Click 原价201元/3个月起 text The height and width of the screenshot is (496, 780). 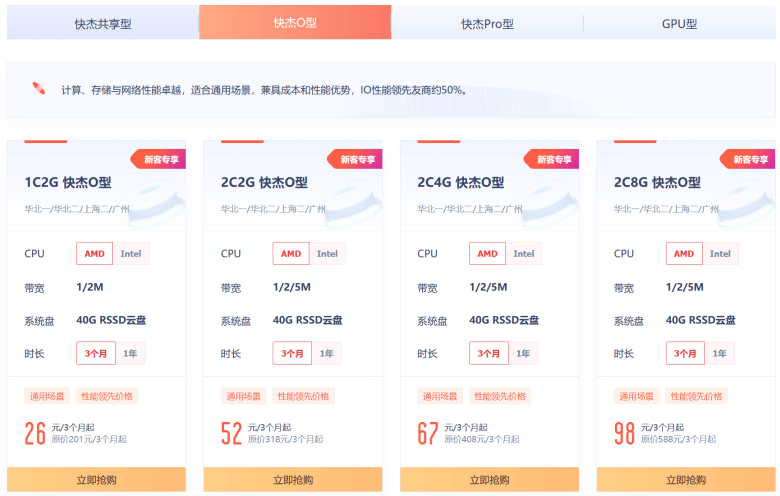[x=89, y=439]
